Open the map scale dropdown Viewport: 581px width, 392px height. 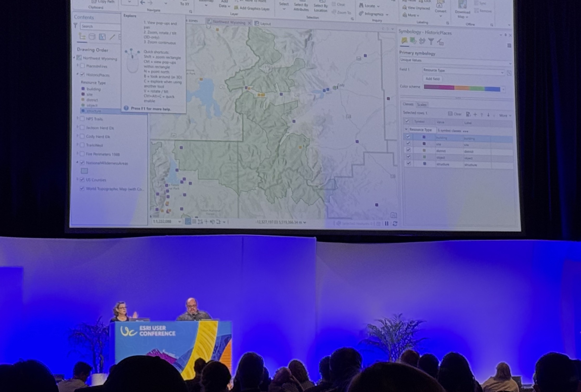179,221
